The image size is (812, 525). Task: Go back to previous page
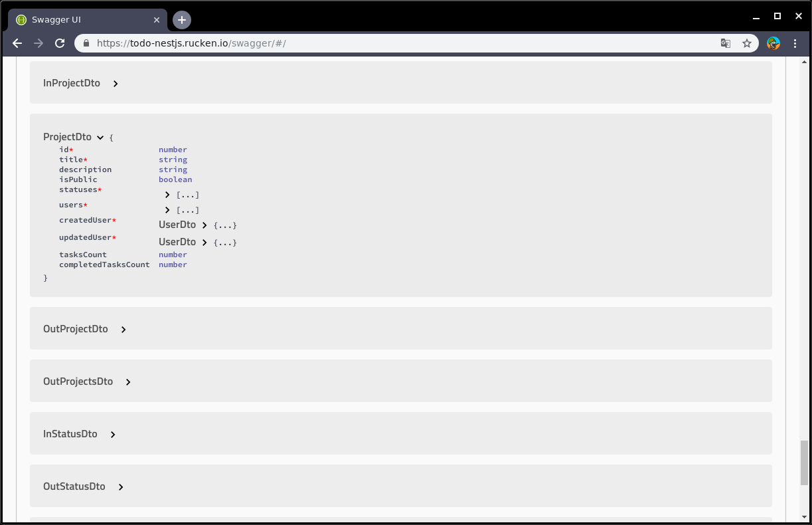coord(18,43)
